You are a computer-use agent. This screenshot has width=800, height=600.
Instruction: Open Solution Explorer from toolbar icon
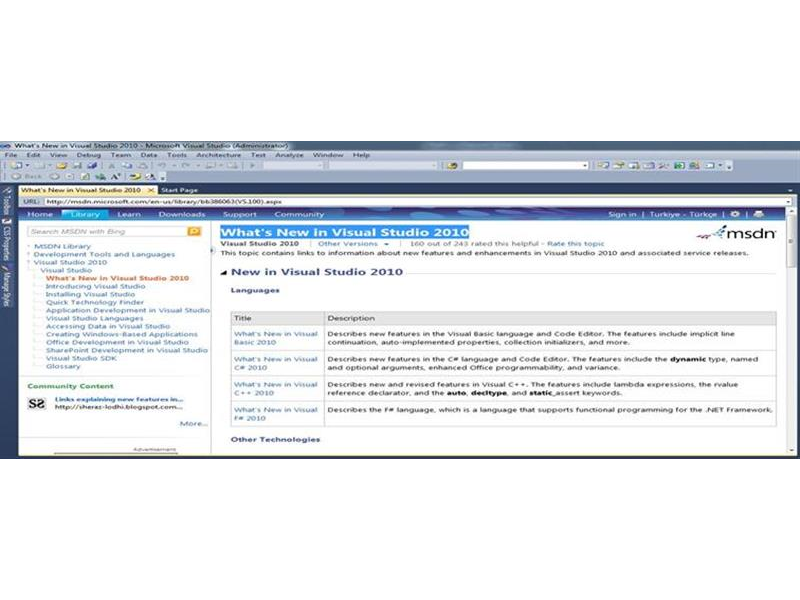603,166
